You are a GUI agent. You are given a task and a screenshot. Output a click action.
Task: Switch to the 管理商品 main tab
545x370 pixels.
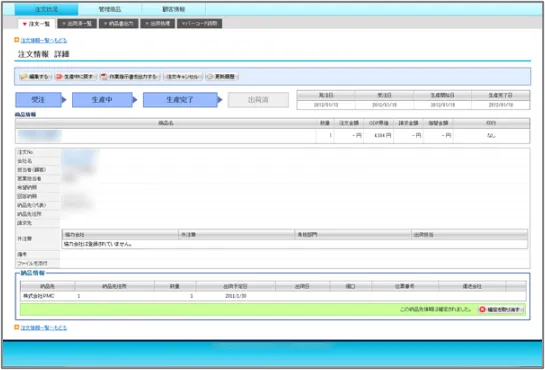(110, 9)
